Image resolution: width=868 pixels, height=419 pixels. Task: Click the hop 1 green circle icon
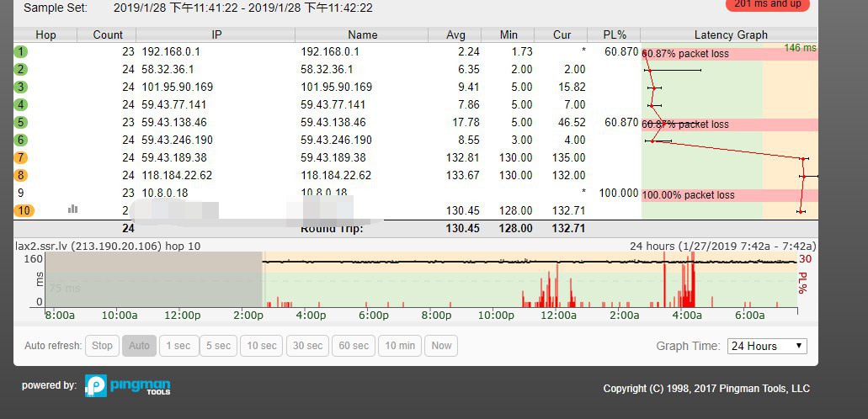21,52
